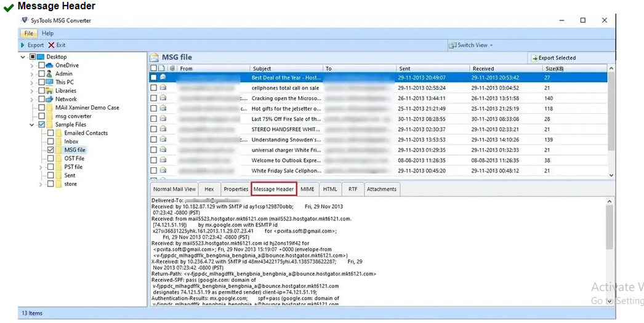
Task: Click the Exit toolbar button
Action: tap(57, 45)
